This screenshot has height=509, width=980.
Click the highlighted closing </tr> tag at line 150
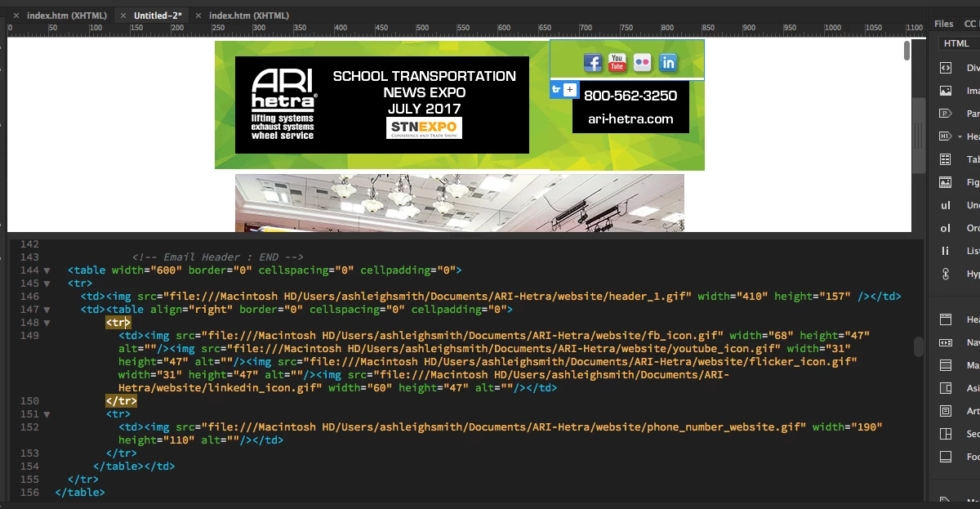click(x=121, y=401)
